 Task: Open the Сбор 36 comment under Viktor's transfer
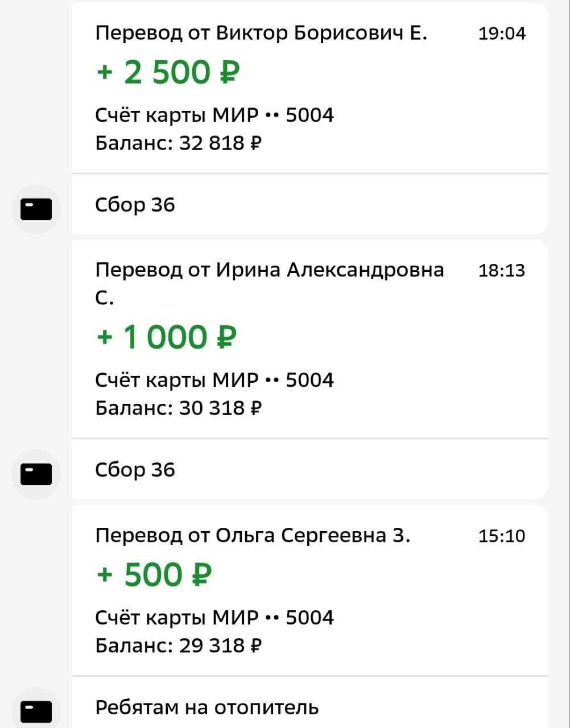click(135, 205)
